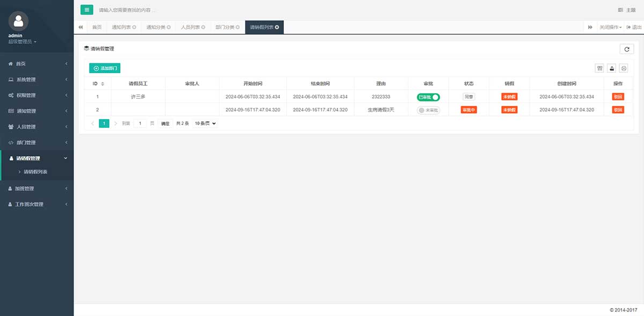The width and height of the screenshot is (644, 316).
Task: Toggle the 未审批 switch in row 2
Action: [428, 110]
